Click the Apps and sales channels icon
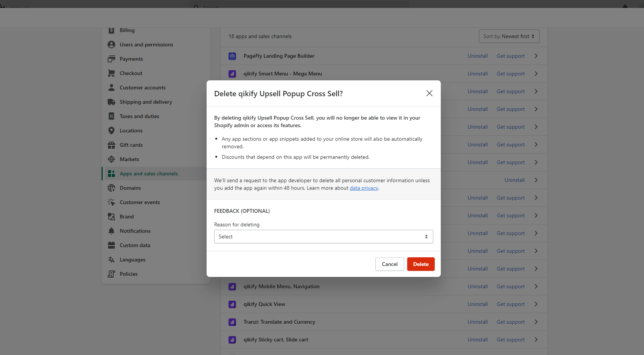This screenshot has width=644, height=355. click(111, 174)
